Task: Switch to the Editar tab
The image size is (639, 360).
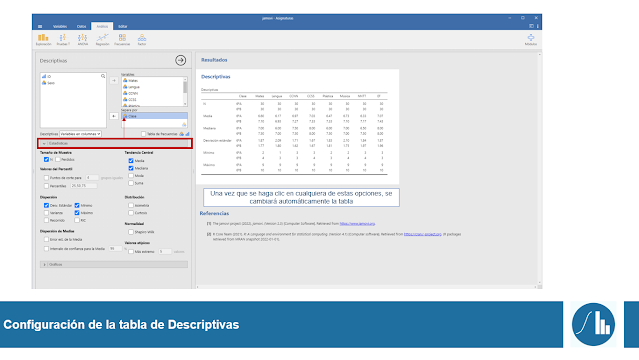Action: 123,27
